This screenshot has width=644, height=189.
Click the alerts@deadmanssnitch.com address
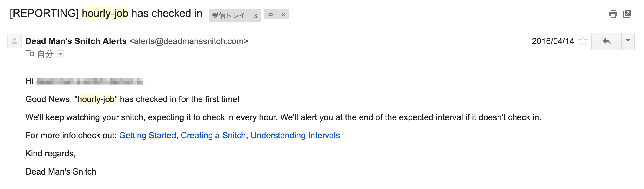[x=189, y=41]
